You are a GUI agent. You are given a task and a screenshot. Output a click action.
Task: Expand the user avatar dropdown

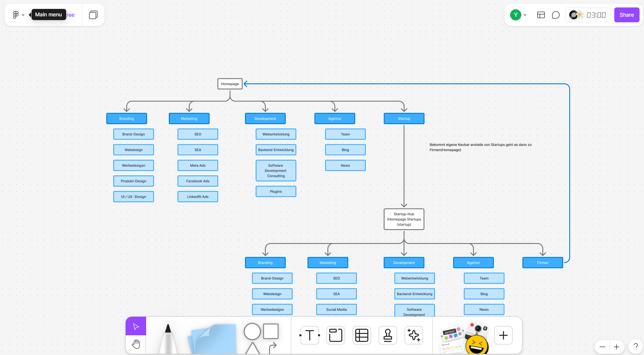(x=519, y=15)
